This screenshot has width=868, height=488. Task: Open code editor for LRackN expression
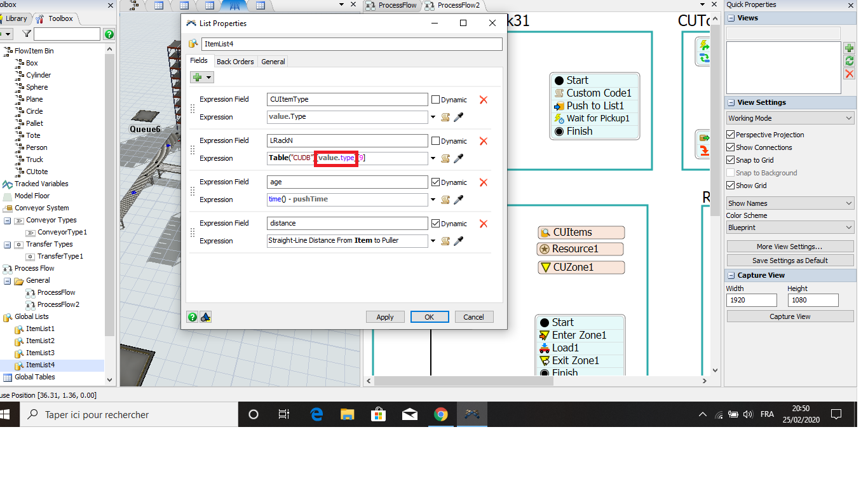445,158
